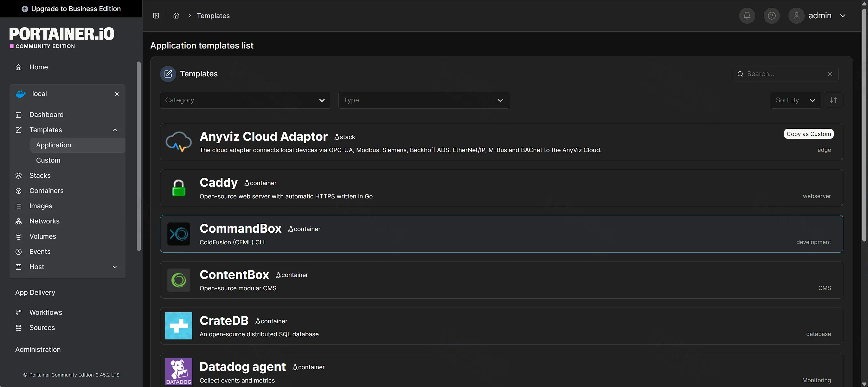868x387 pixels.
Task: Click the admin user avatar icon
Action: 796,16
